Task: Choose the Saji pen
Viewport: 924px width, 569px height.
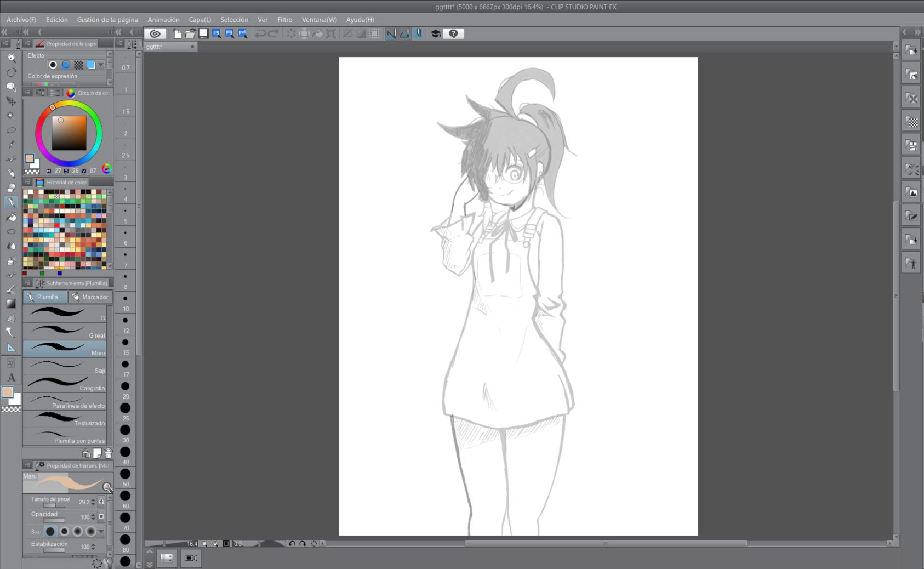Action: (65, 366)
